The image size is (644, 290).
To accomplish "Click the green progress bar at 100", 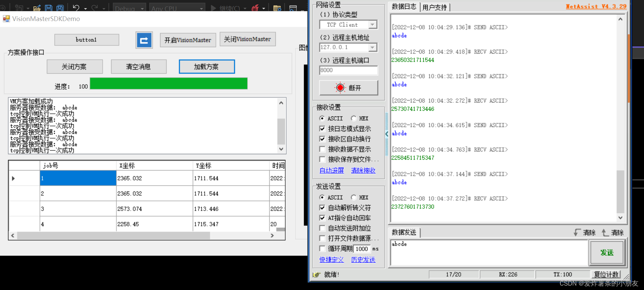I will click(169, 84).
